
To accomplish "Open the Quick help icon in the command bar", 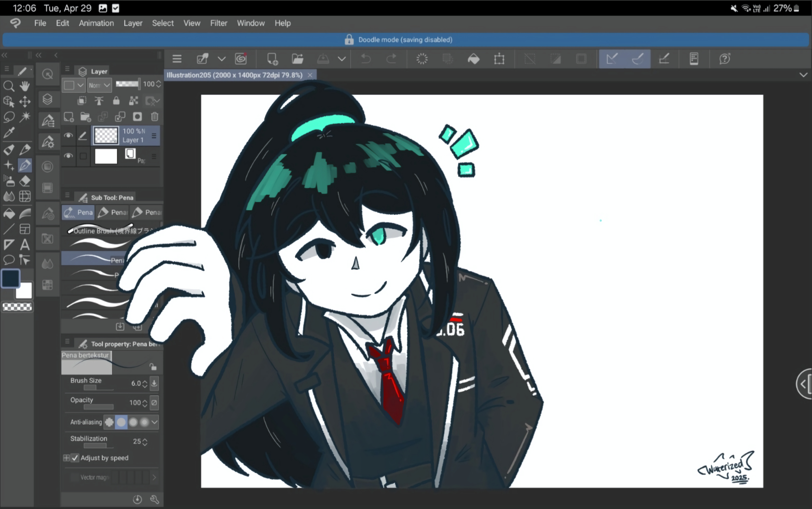I will coord(725,59).
